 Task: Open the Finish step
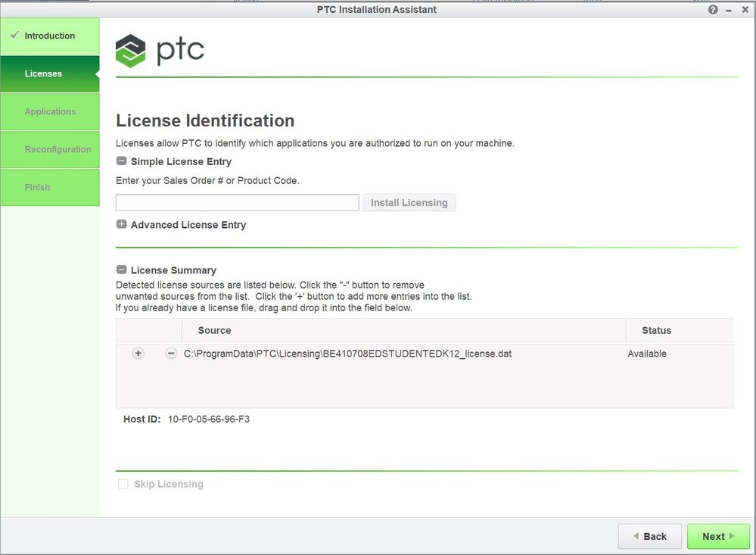tap(50, 187)
